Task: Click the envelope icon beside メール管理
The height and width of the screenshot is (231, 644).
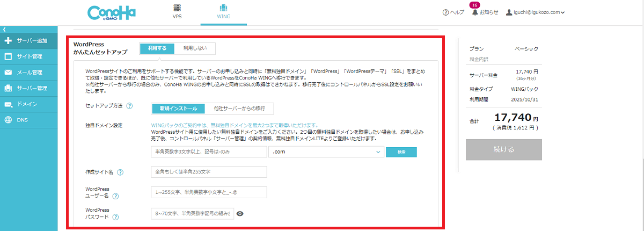Action: click(x=8, y=73)
